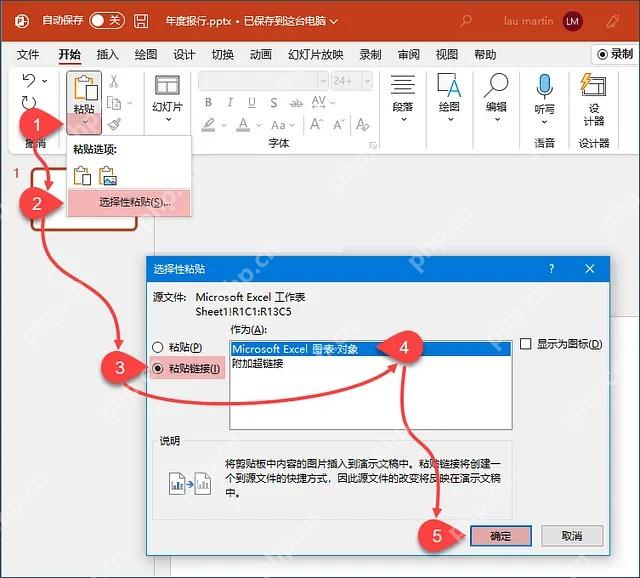This screenshot has width=640, height=578.
Task: Open the search magnifier in title bar
Action: coord(466,21)
